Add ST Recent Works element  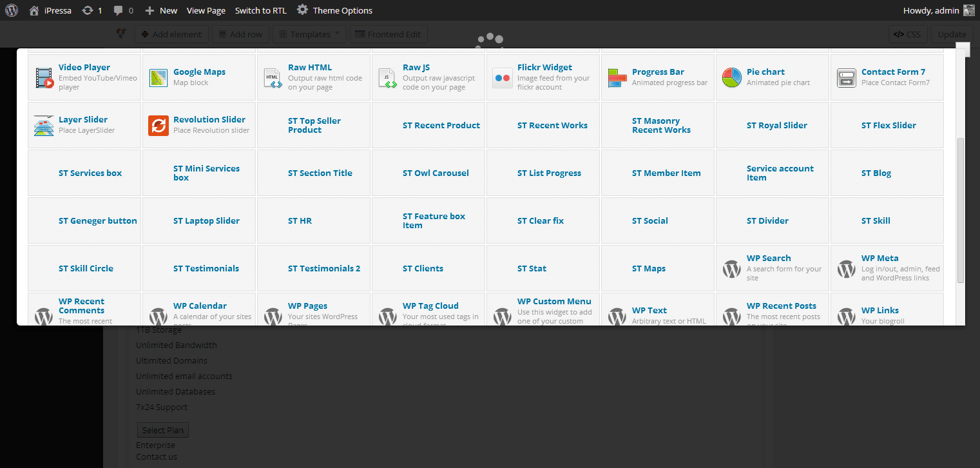[543, 126]
